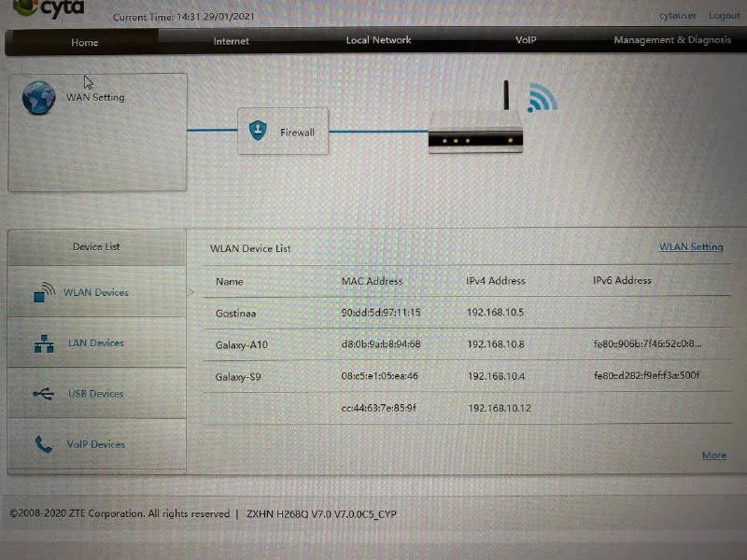The height and width of the screenshot is (560, 747).
Task: Click the router device image
Action: [x=475, y=138]
